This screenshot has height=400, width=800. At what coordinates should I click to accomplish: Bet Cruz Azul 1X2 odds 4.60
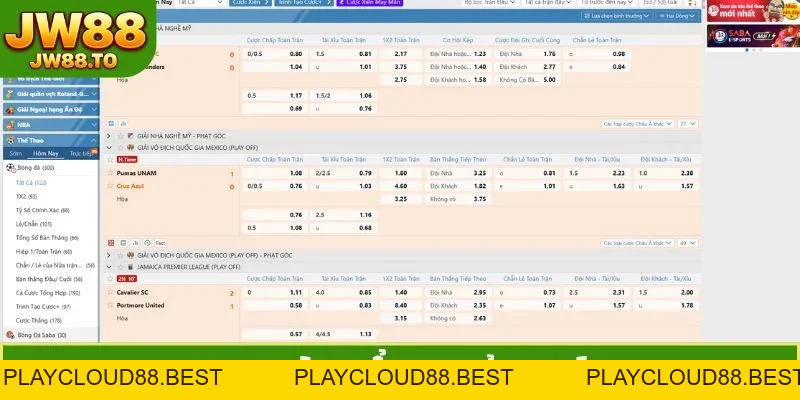[x=401, y=186]
